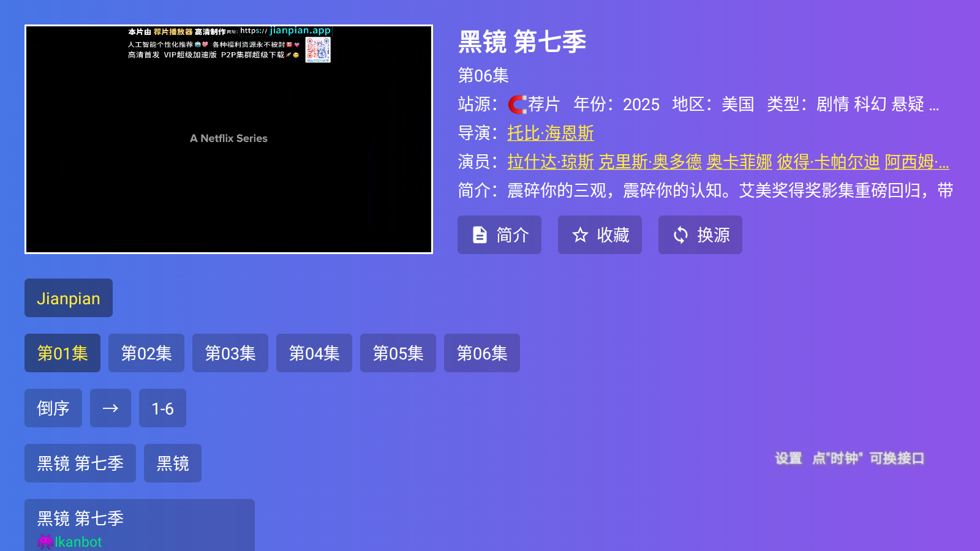Image resolution: width=980 pixels, height=551 pixels.
Task: Open actor link 彼得·卡帕尔迪
Action: 828,162
